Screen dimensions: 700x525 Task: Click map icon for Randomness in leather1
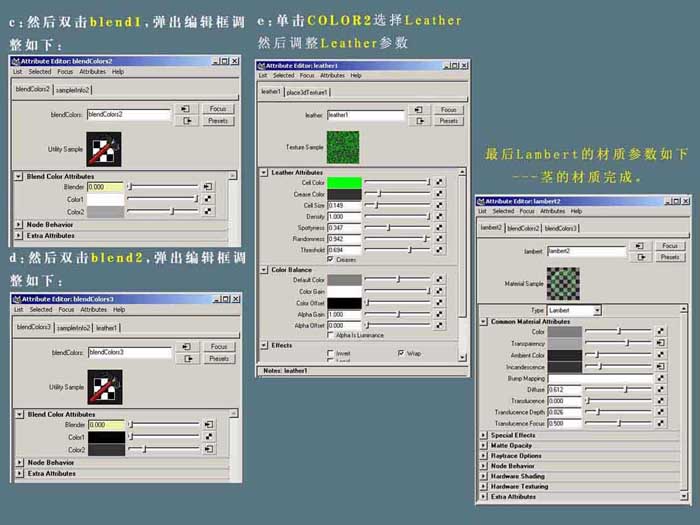pos(439,238)
